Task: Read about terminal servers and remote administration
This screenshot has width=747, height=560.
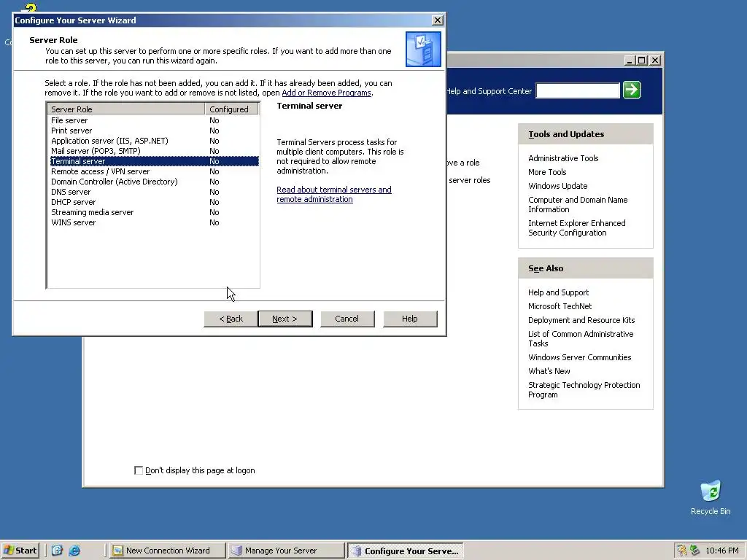Action: click(334, 194)
